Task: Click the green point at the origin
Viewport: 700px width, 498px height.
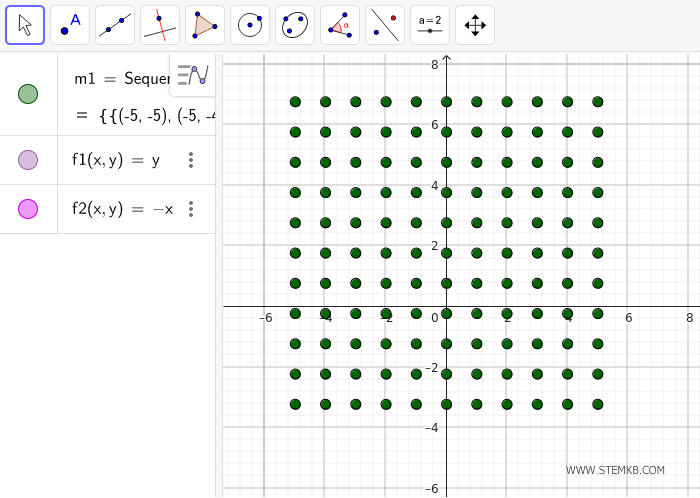Action: (x=446, y=313)
